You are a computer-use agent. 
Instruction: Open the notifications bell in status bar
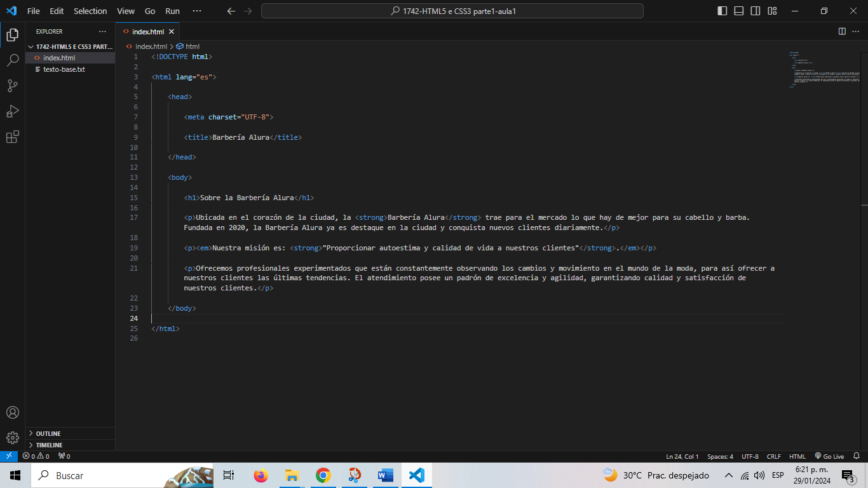857,456
